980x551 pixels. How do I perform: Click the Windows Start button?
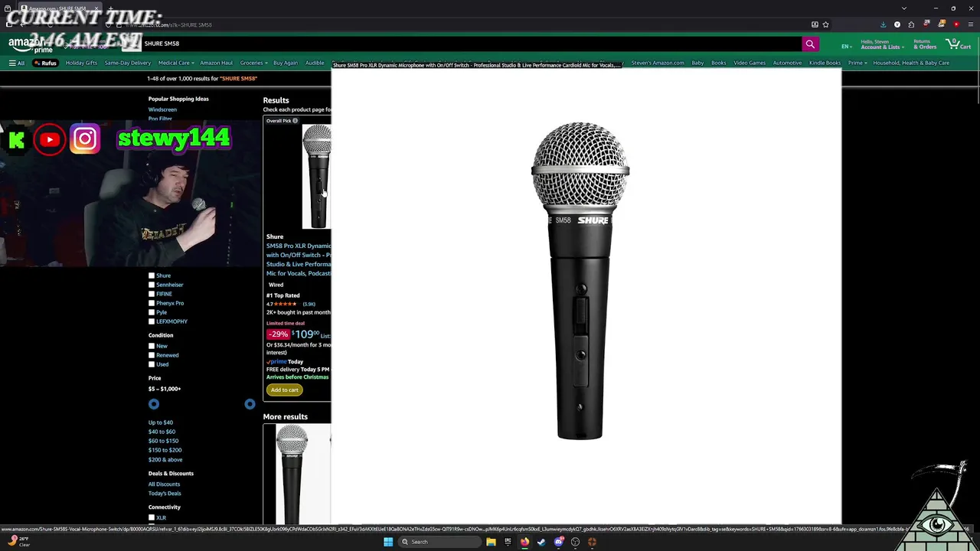point(388,542)
